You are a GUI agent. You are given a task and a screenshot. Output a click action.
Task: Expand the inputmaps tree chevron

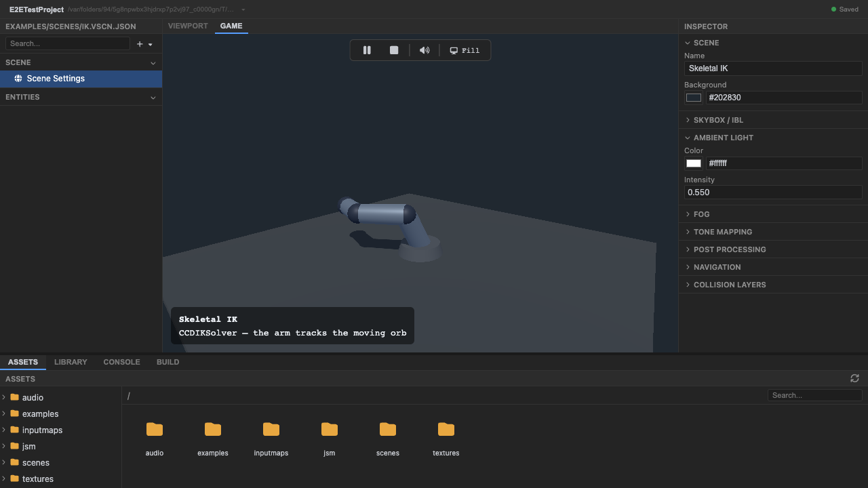tap(4, 430)
